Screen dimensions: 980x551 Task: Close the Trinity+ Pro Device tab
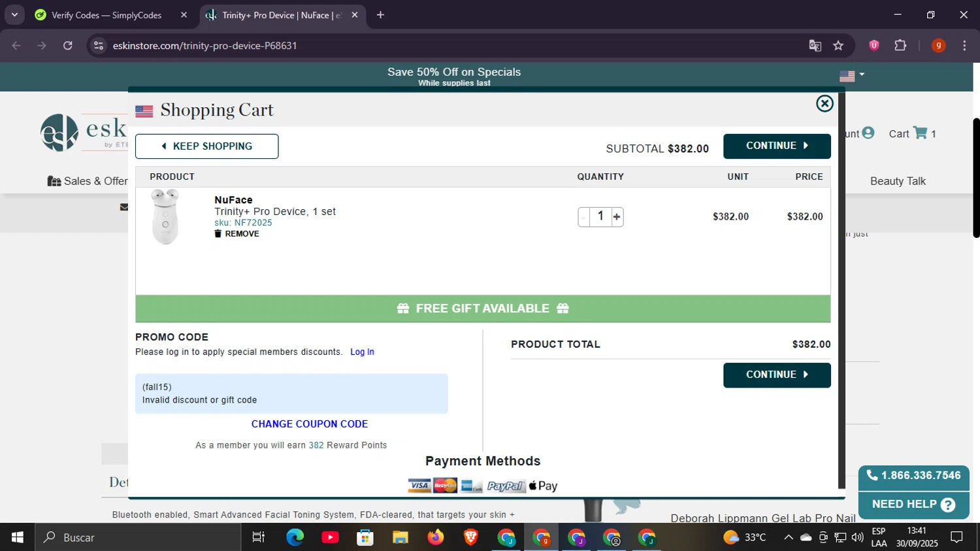(x=355, y=15)
